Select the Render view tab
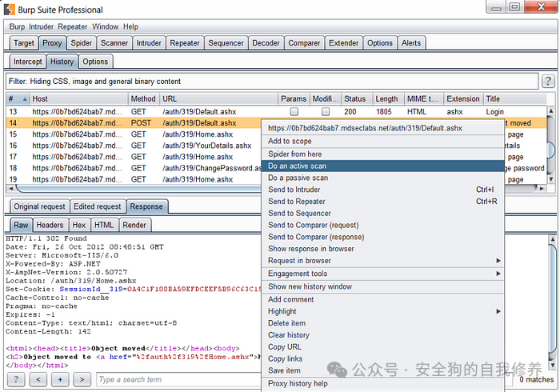This screenshot has height=392, width=560. 134,226
